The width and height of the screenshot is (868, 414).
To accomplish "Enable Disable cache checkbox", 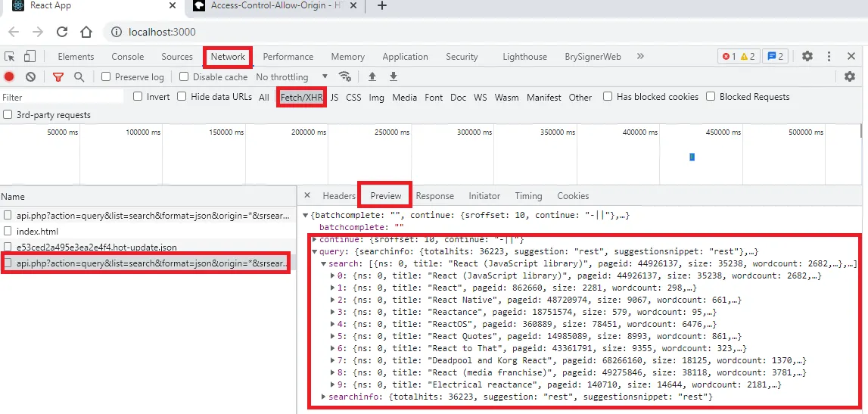I will click(x=184, y=77).
